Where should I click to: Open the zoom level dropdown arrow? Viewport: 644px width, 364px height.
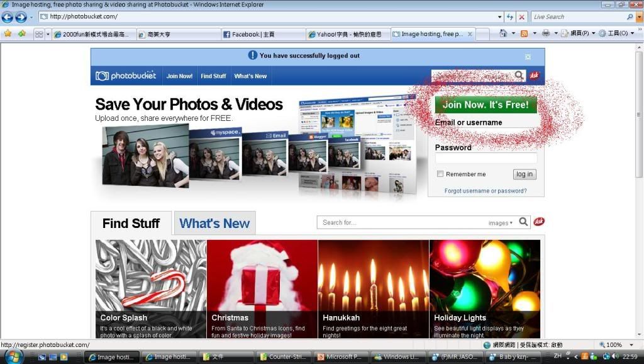pos(631,344)
